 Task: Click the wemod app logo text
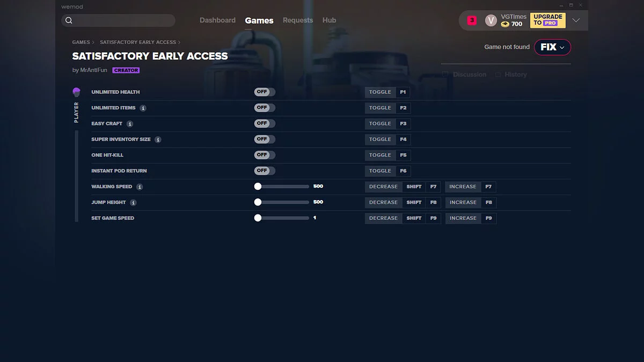coord(72,7)
